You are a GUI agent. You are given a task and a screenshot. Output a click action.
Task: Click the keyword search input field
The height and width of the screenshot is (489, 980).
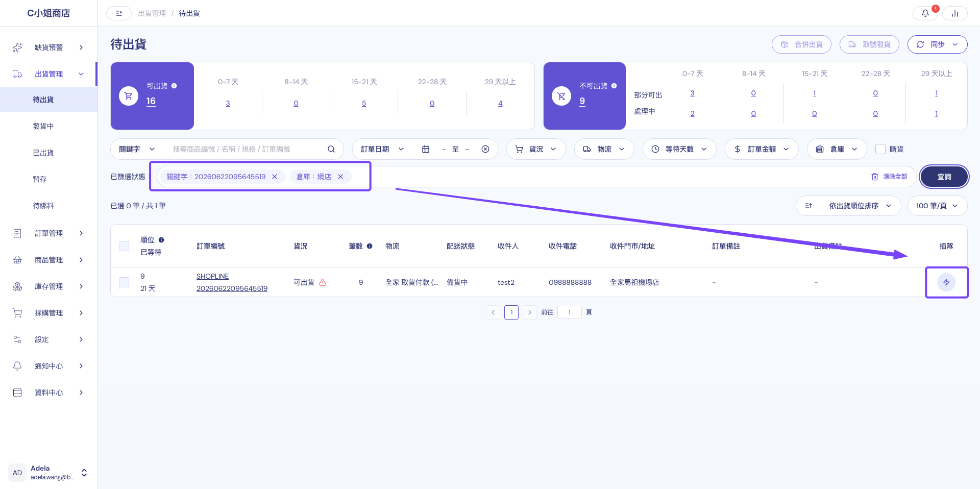[247, 149]
